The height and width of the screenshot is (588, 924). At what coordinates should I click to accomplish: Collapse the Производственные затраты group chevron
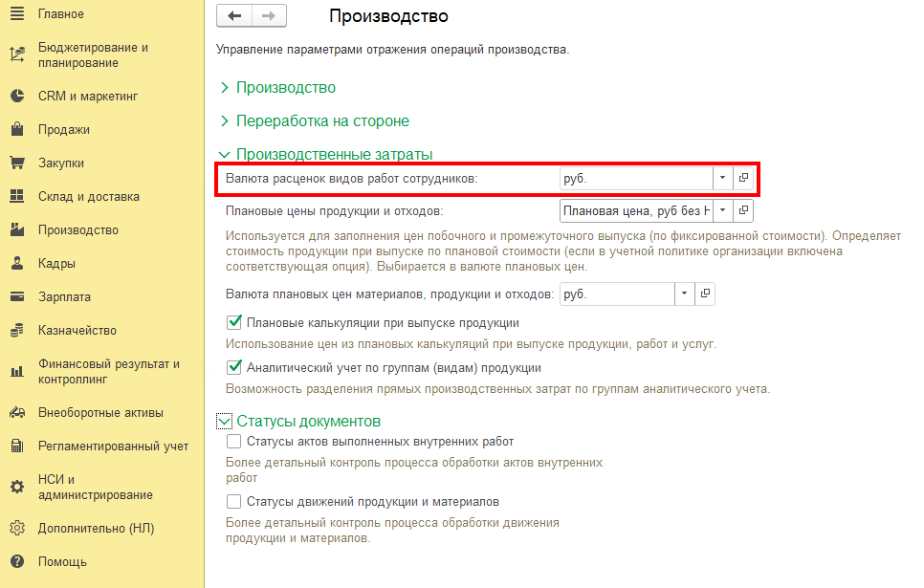(x=225, y=154)
